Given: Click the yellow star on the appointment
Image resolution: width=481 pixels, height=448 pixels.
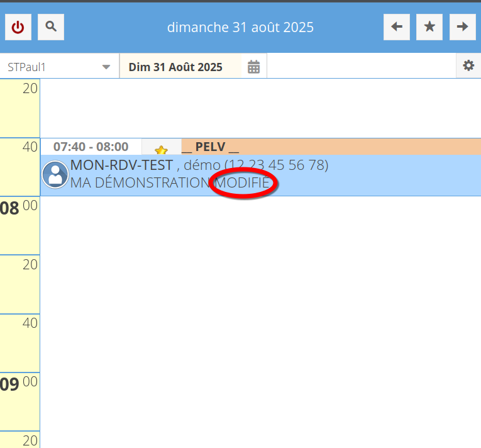Looking at the screenshot, I should click(x=162, y=150).
